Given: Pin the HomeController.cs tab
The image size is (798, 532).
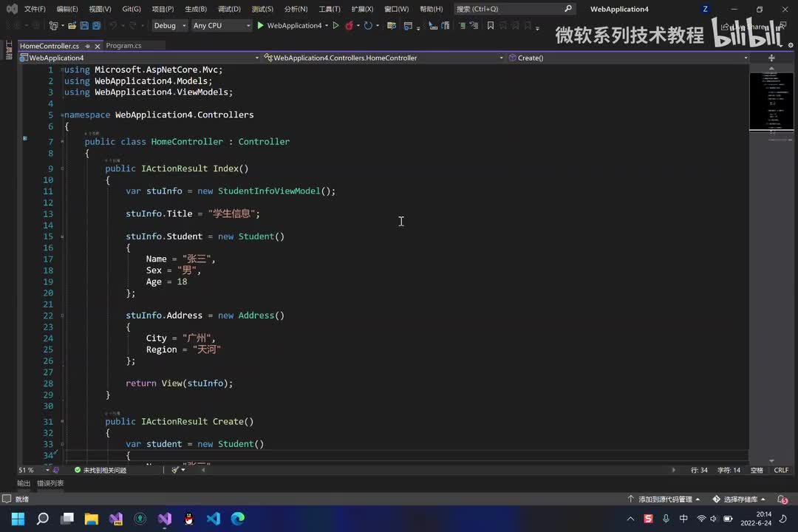Looking at the screenshot, I should coord(87,46).
